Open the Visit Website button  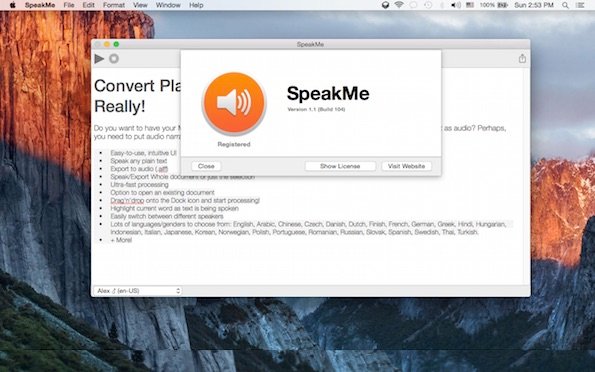406,166
